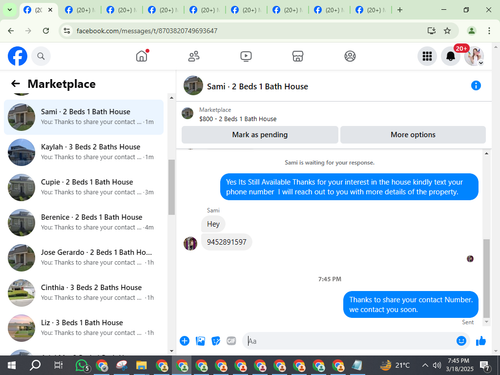This screenshot has width=500, height=375.
Task: Open the $800 - 2 Beds 1 Bath House listing
Action: (238, 119)
